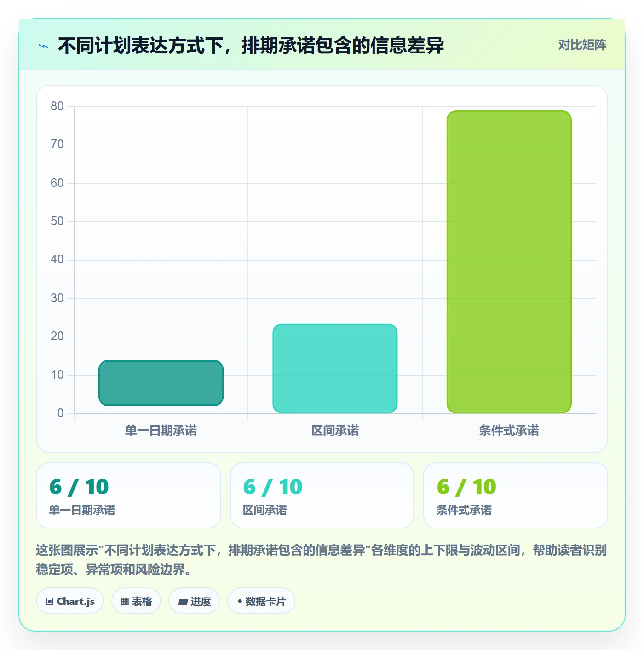Viewport: 644px width, 650px height.
Task: Open the 条件式承诺 6 / 10 data card
Action: [516, 495]
